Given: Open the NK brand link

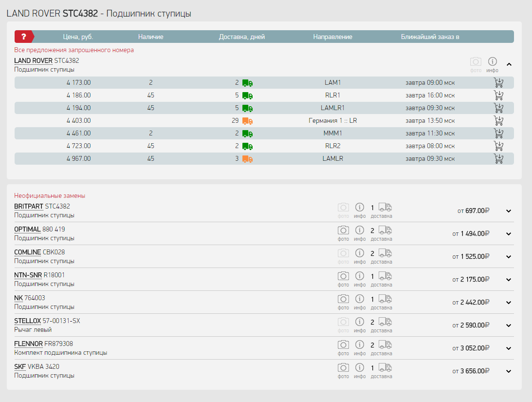Looking at the screenshot, I should 18,298.
